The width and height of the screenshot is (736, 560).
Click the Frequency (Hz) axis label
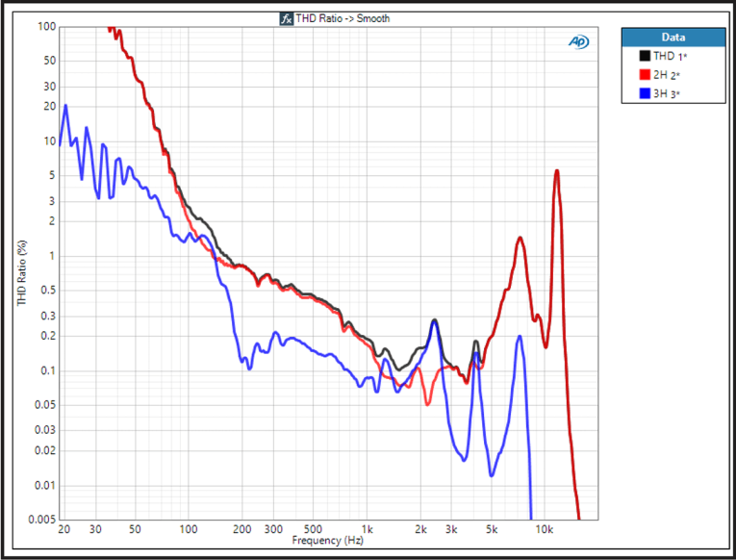tap(328, 541)
